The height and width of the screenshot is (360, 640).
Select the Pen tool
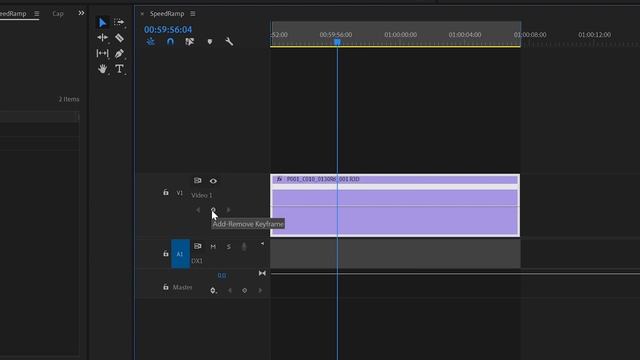pos(119,53)
